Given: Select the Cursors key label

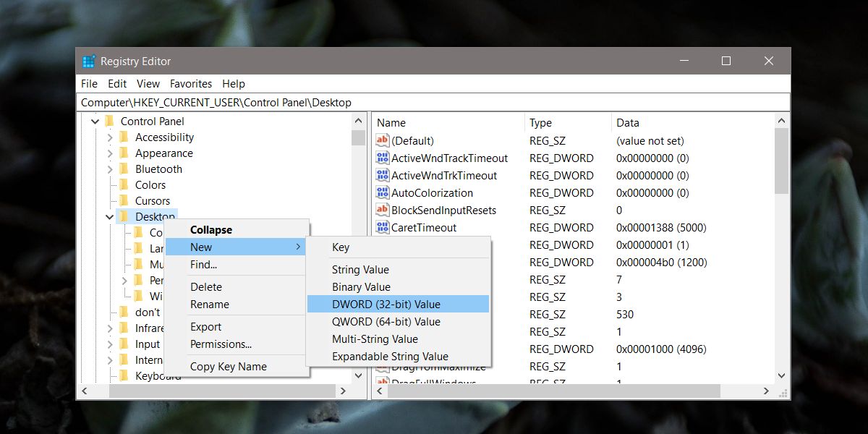Looking at the screenshot, I should (152, 200).
